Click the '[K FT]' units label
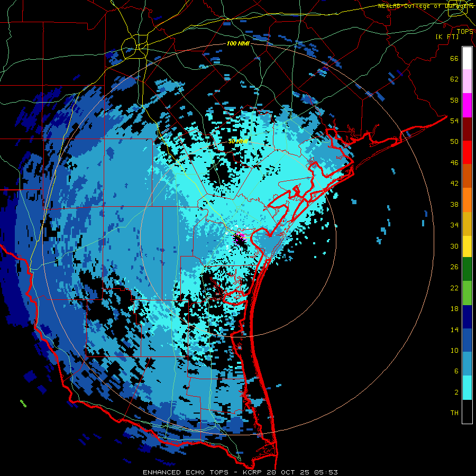The height and width of the screenshot is (476, 476). coord(447,37)
